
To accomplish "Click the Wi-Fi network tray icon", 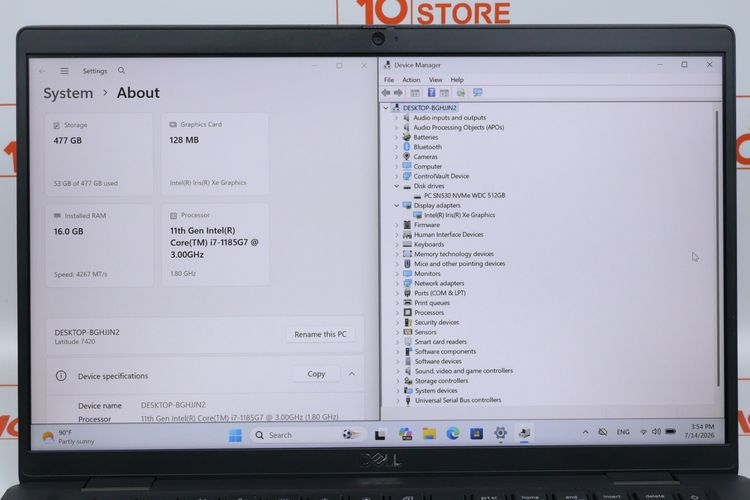I will [643, 432].
